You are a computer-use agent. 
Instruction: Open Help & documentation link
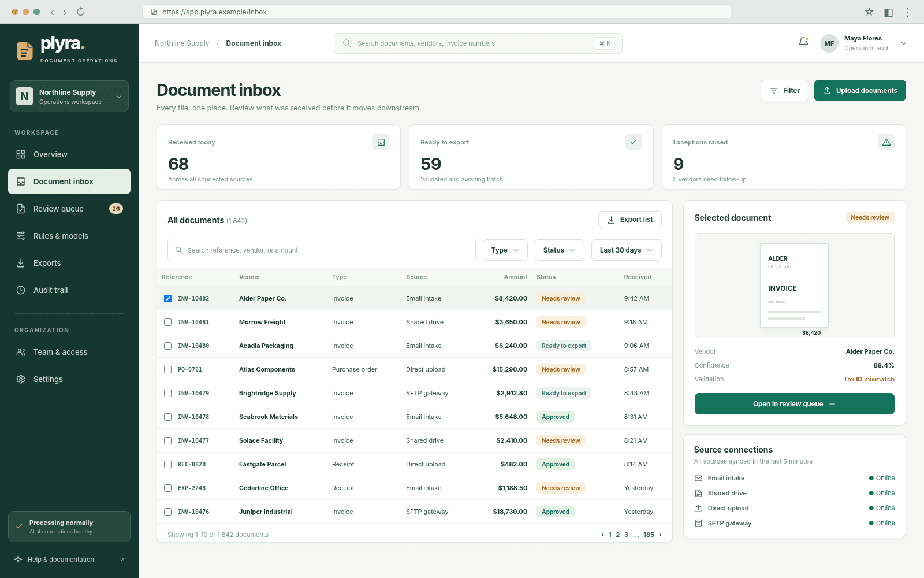(x=69, y=560)
